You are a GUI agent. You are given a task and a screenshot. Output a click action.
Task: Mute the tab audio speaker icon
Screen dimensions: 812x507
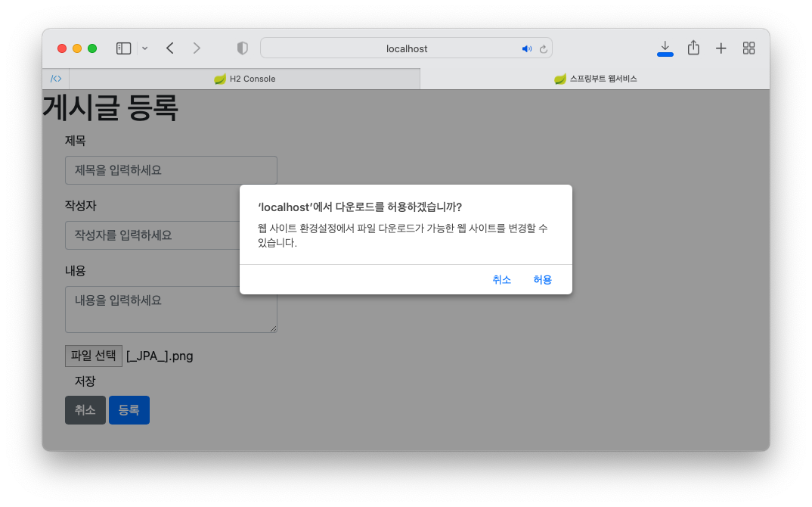(x=527, y=48)
